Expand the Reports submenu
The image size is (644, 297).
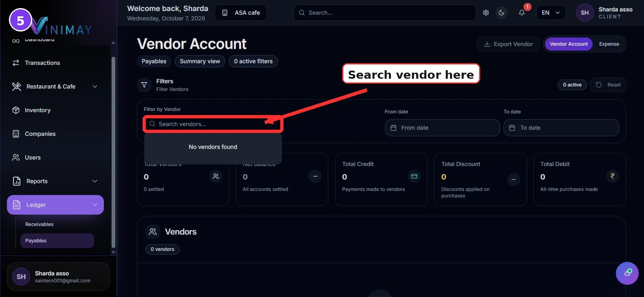click(55, 181)
